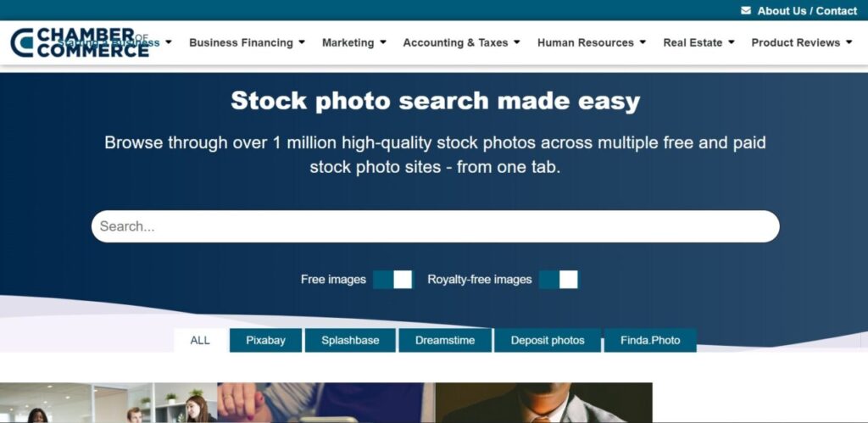868x423 pixels.
Task: Expand the Product Reviews dropdown
Action: pyautogui.click(x=802, y=42)
